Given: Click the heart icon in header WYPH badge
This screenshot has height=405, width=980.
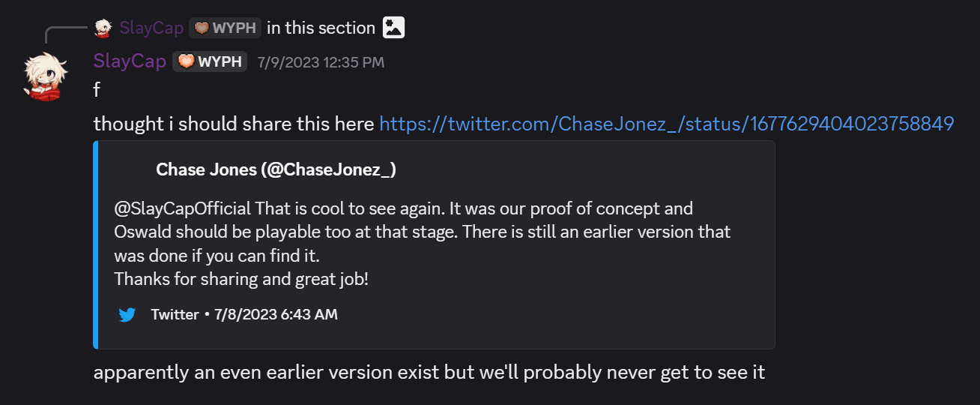Looking at the screenshot, I should click(187, 61).
